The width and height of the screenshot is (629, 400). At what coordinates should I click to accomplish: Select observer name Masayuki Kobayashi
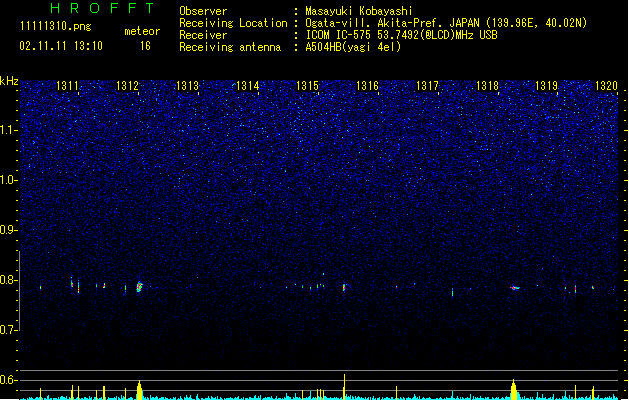point(359,11)
